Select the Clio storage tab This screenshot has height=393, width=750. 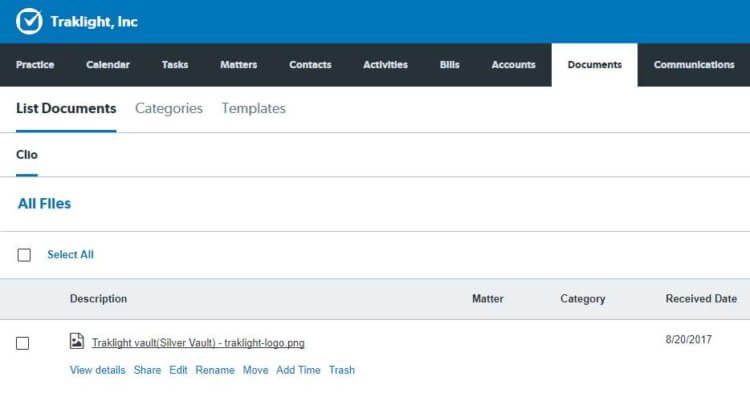pos(27,154)
